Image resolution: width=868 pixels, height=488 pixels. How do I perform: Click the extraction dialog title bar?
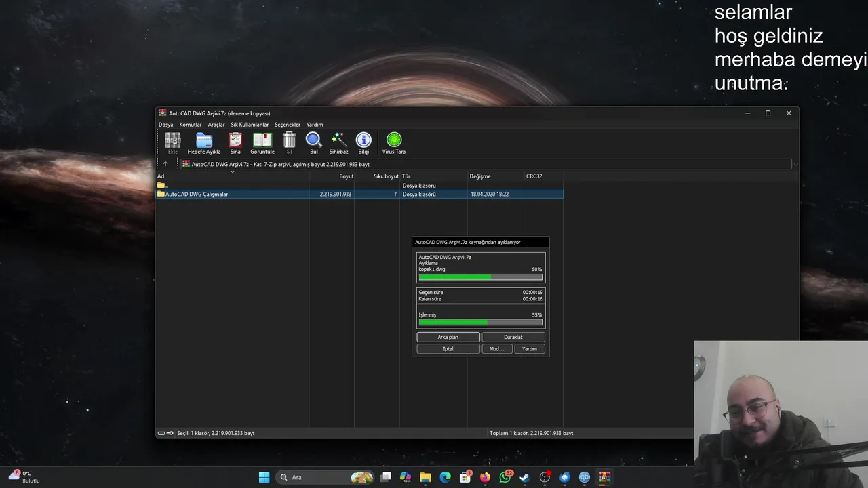tap(481, 242)
